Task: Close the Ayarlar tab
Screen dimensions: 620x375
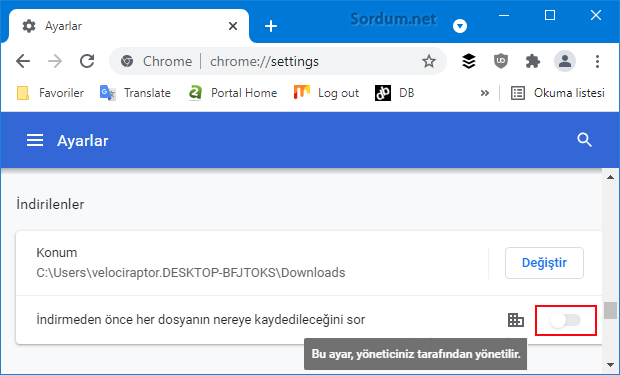Action: click(x=233, y=26)
